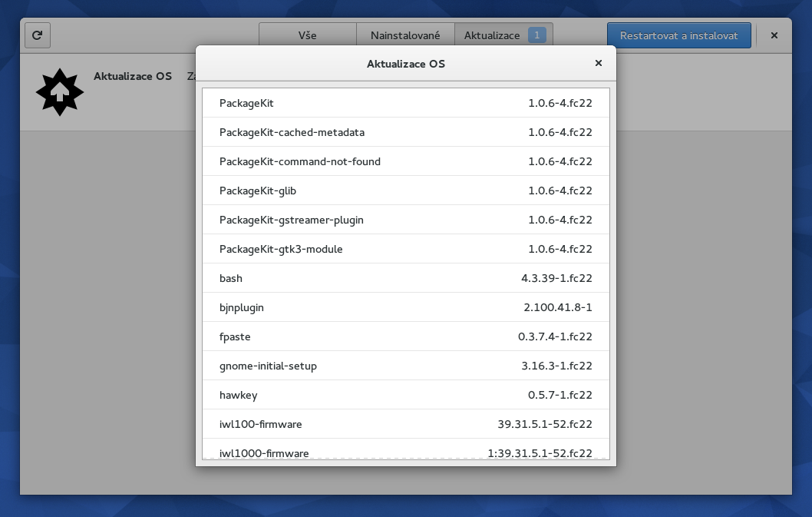Click the PackageKit-gtk3-module row
The image size is (812, 517).
pos(405,249)
